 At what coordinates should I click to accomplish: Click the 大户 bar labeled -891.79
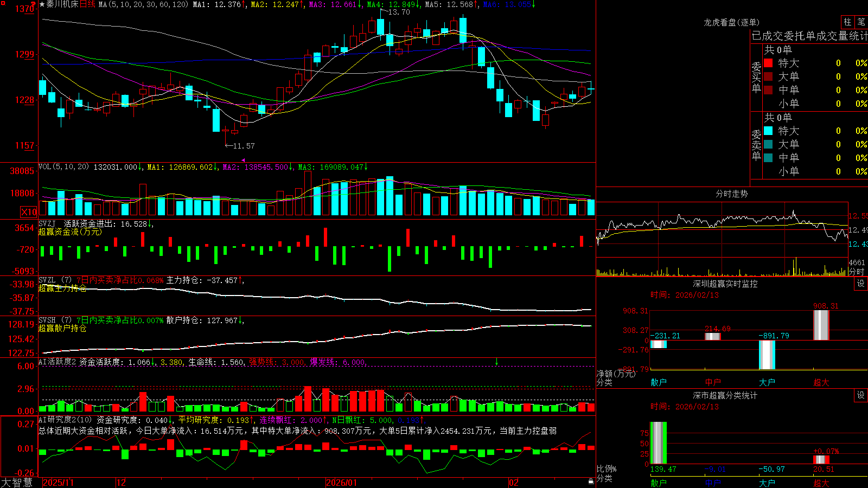point(767,355)
